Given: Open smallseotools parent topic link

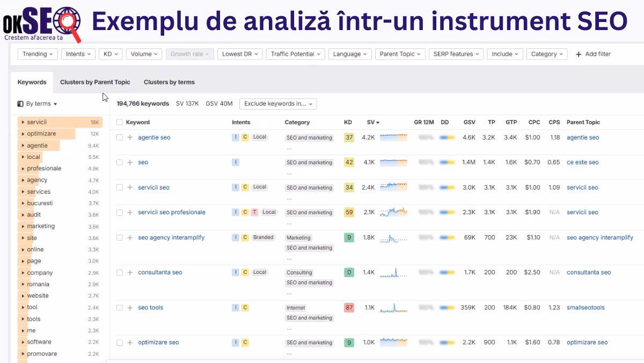Looking at the screenshot, I should click(x=586, y=308).
